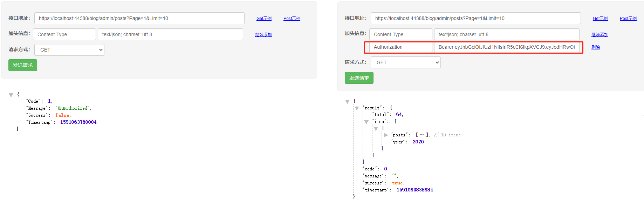Click the Bearer token value field
The width and height of the screenshot is (644, 203).
click(x=506, y=47)
